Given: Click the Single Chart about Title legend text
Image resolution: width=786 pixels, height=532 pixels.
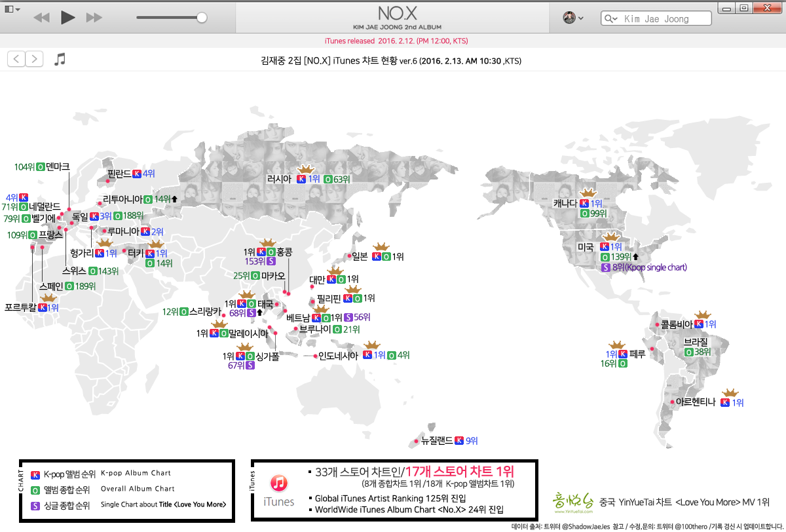Looking at the screenshot, I should (164, 504).
